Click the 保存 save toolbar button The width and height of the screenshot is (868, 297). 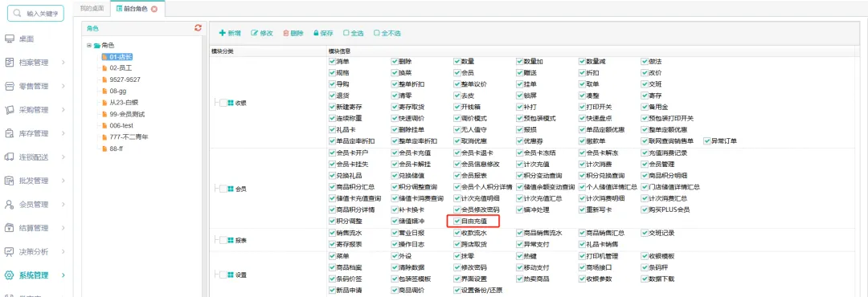(323, 33)
